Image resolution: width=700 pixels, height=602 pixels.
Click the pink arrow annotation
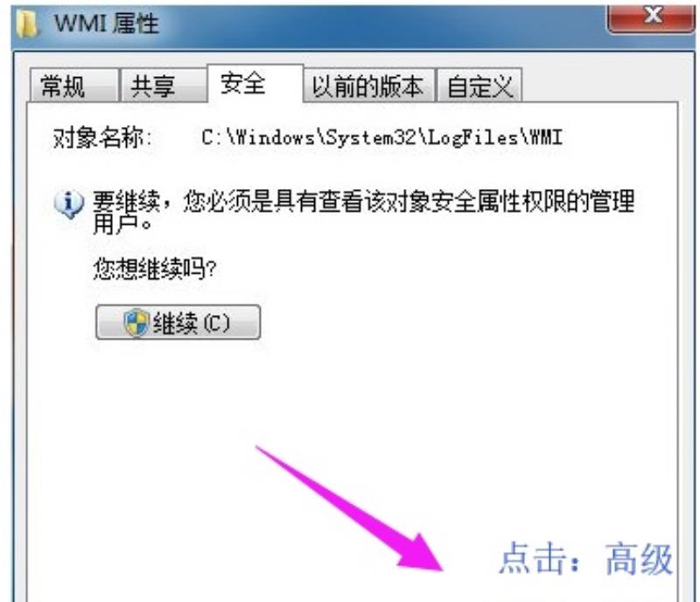pos(349,508)
